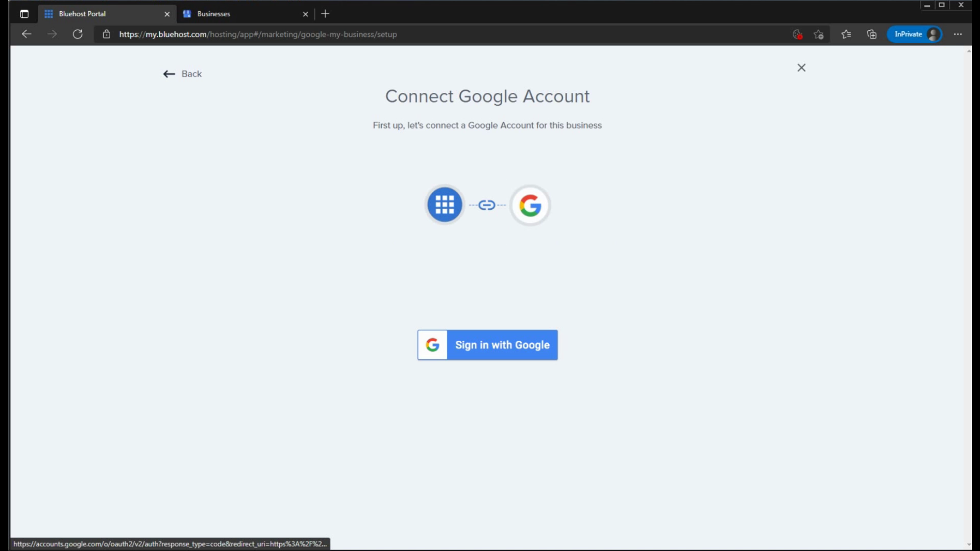Viewport: 980px width, 551px height.
Task: Select the Bluehost Portal tab
Action: click(102, 14)
